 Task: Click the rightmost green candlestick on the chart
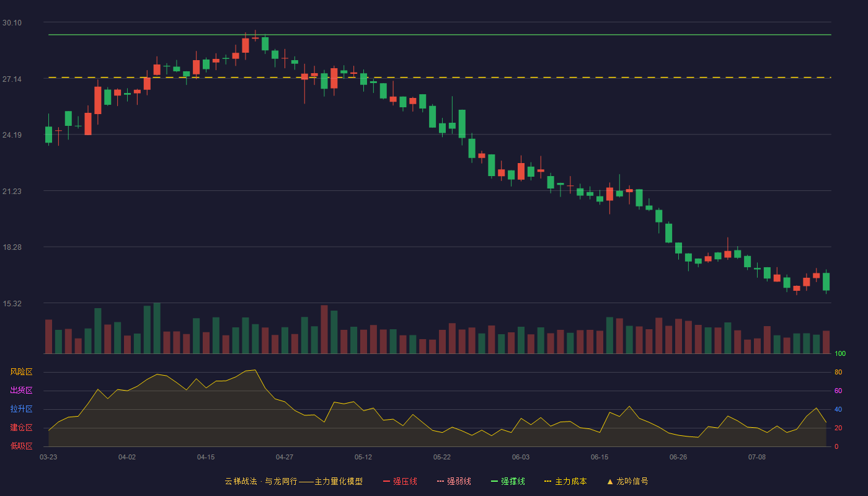pyautogui.click(x=826, y=281)
